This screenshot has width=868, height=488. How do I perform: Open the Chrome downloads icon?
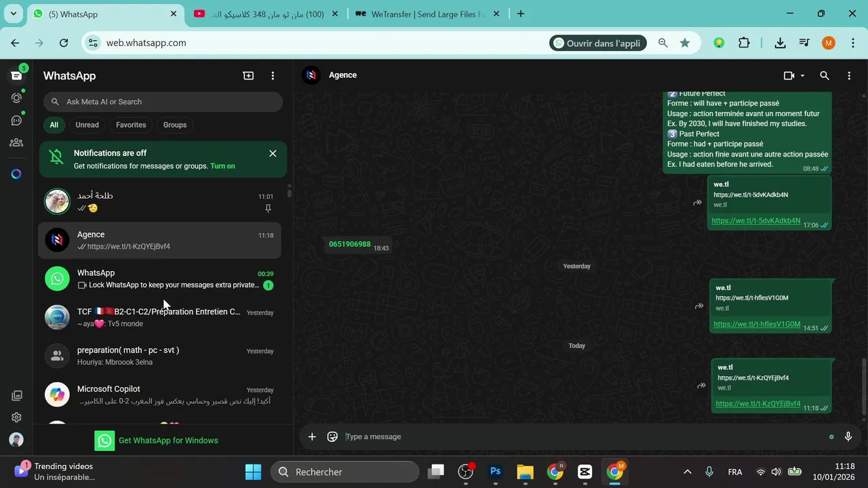point(780,43)
